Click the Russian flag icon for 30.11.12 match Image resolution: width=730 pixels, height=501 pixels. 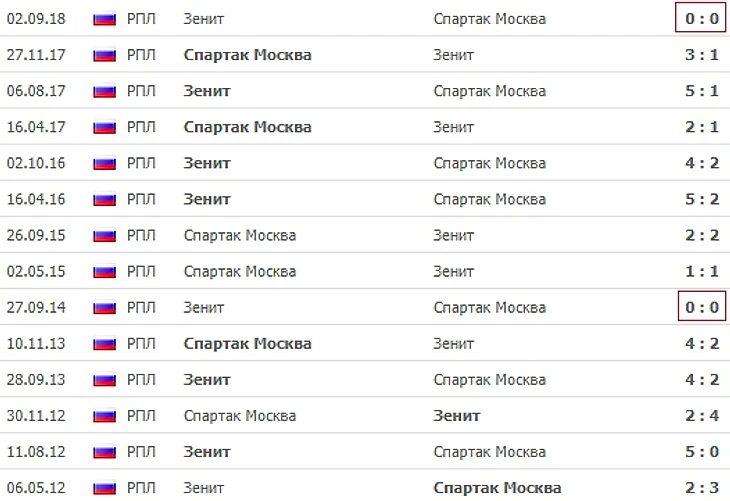(x=104, y=416)
